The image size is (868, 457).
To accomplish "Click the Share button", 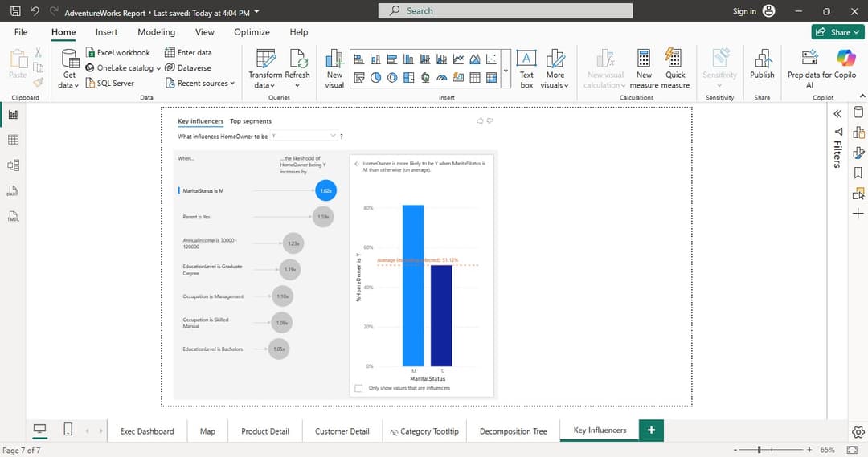I will 837,32.
